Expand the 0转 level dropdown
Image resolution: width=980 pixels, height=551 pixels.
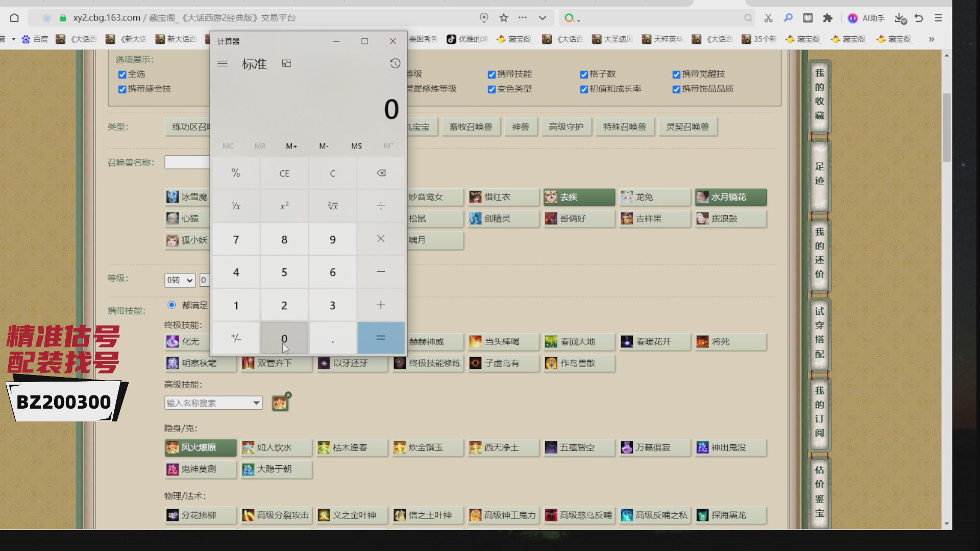[180, 280]
